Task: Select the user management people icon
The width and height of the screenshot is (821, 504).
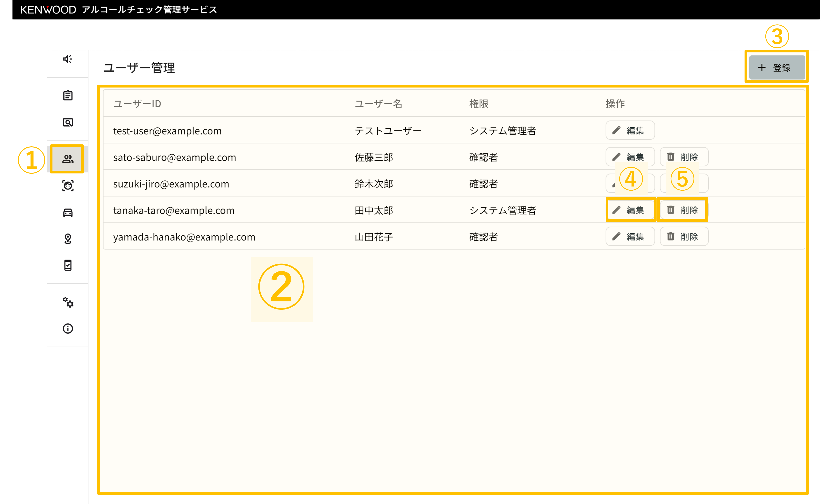Action: (68, 159)
